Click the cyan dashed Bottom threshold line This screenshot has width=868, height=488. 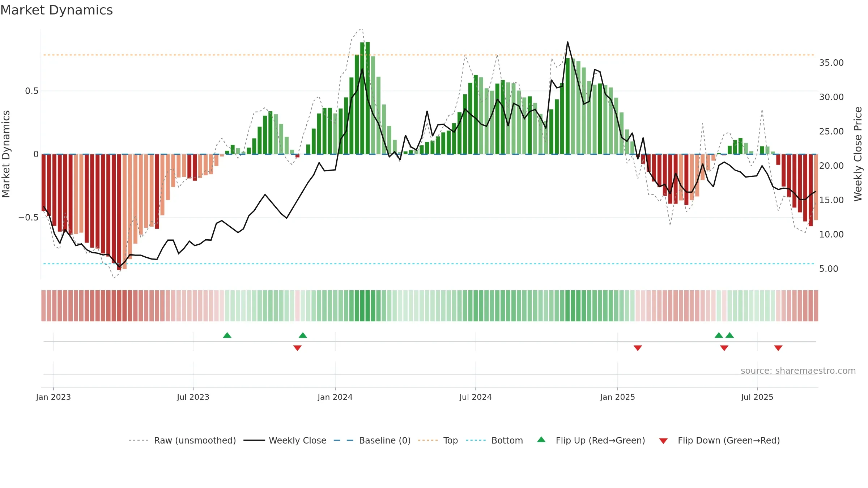pyautogui.click(x=429, y=264)
